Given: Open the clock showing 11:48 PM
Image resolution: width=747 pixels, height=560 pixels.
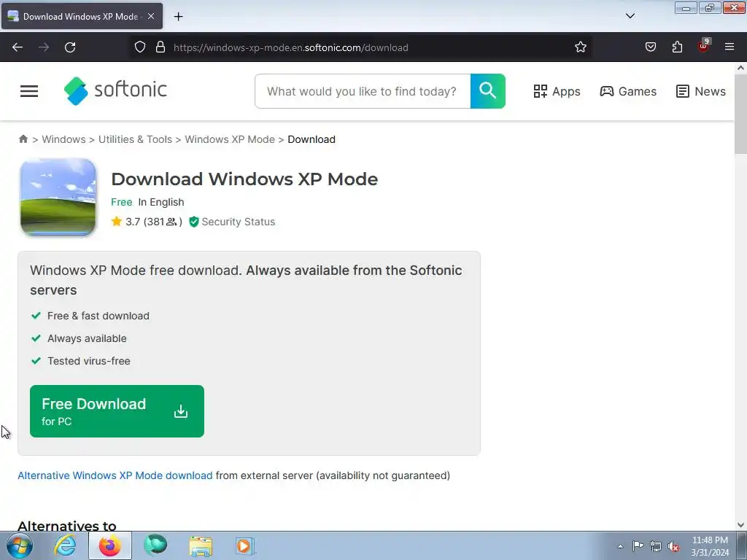Looking at the screenshot, I should click(x=710, y=546).
